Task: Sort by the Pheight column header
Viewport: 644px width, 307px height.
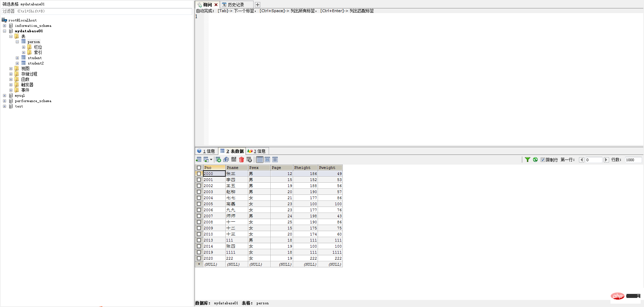Action: click(x=305, y=168)
